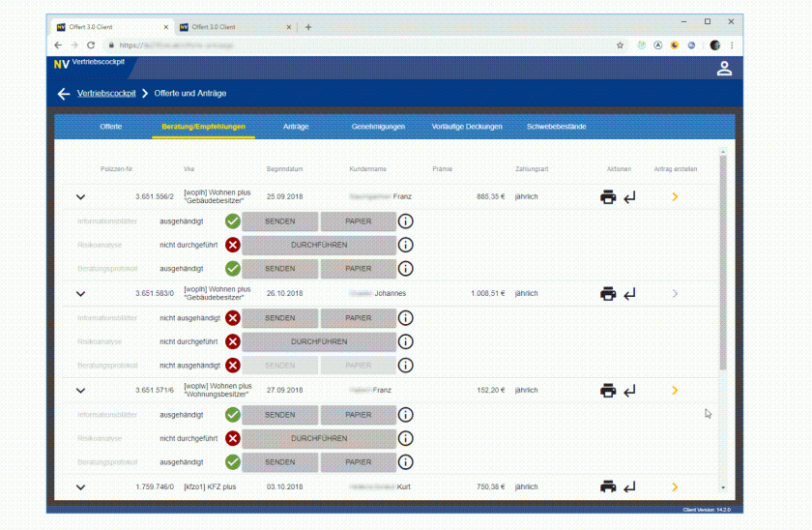Viewport: 812px width, 530px height.
Task: Click the return arrow icon for policy 3.651.571/6
Action: (629, 391)
